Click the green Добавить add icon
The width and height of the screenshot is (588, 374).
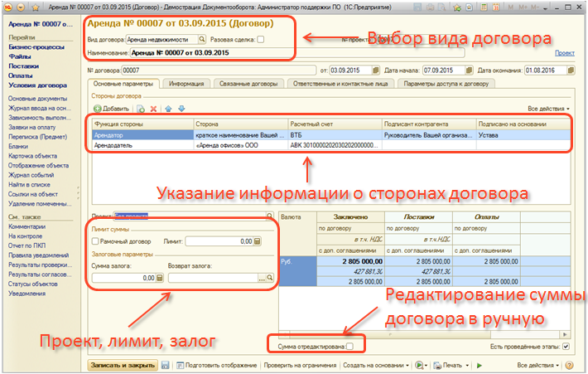[x=97, y=109]
